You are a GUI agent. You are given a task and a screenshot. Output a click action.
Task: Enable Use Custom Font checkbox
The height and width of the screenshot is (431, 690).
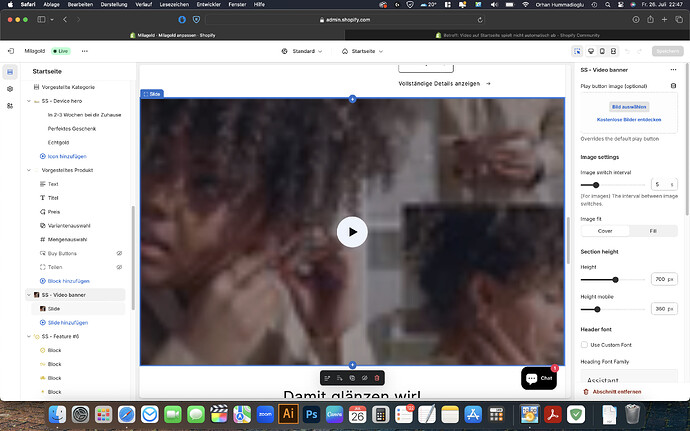[584, 345]
